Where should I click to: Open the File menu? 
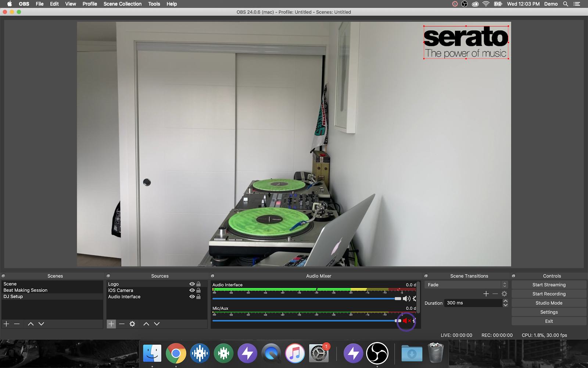pos(40,4)
